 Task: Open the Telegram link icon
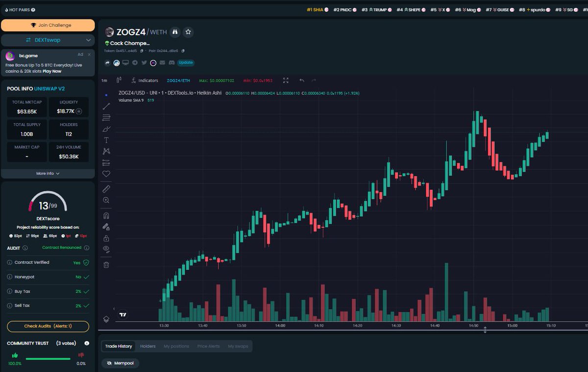click(135, 63)
